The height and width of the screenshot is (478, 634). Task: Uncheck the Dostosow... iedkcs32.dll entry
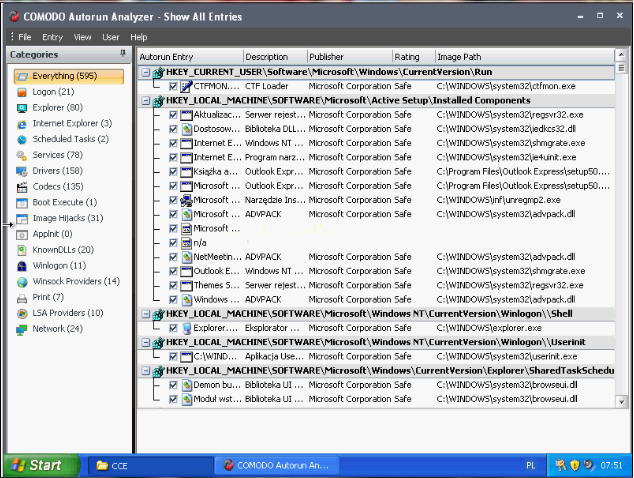coord(173,129)
